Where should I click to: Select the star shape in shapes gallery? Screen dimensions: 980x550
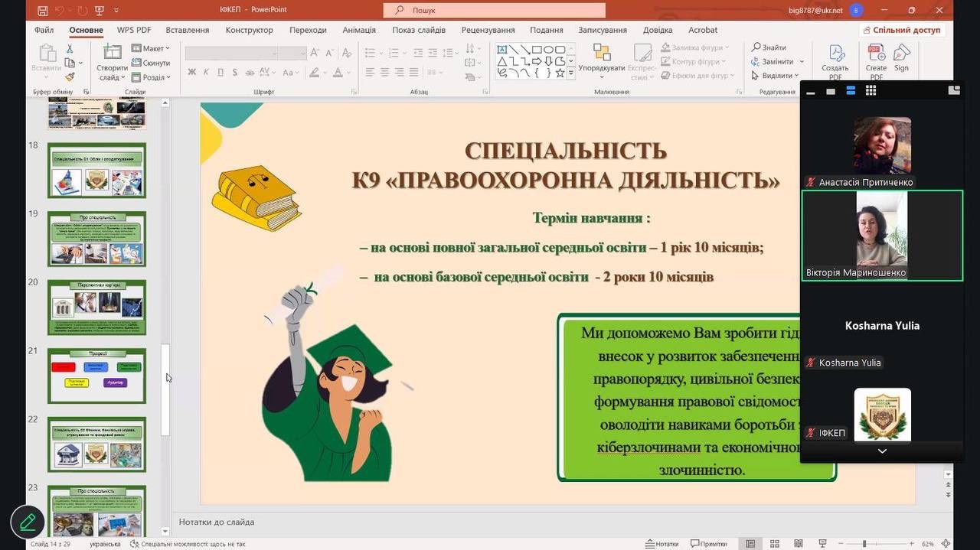tap(560, 73)
